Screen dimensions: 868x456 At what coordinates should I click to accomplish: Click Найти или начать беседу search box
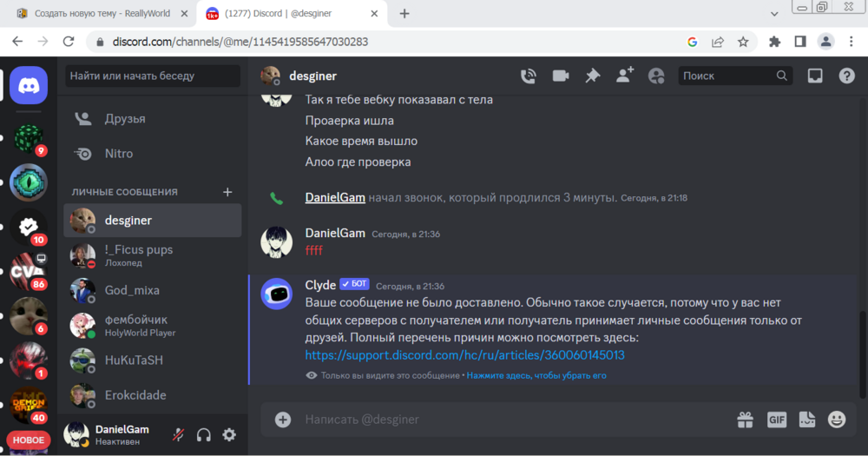click(x=153, y=76)
